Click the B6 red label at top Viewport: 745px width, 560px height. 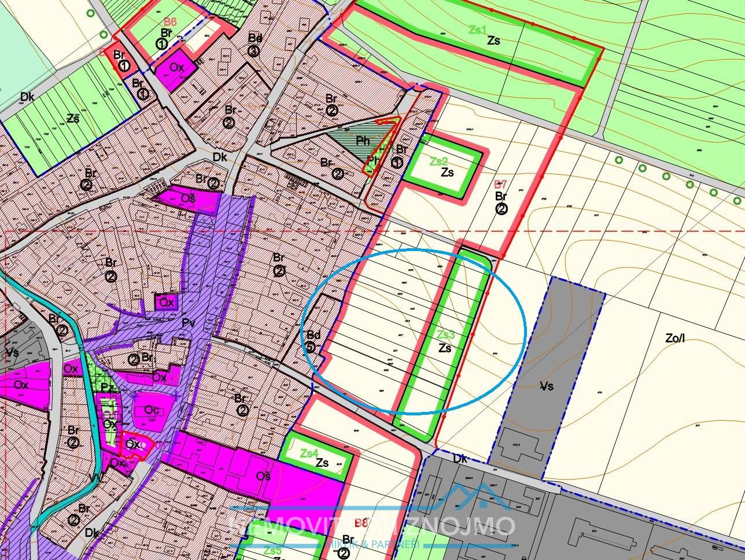169,22
